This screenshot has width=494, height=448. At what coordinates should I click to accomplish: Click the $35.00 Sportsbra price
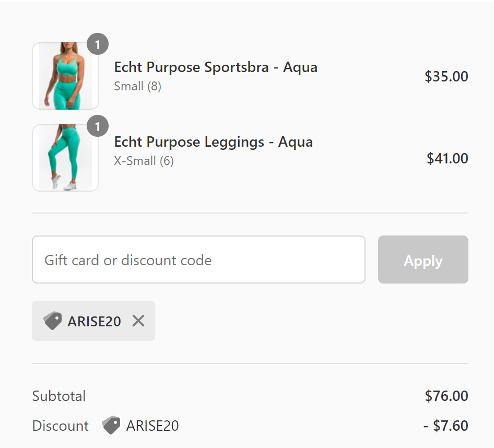(446, 77)
